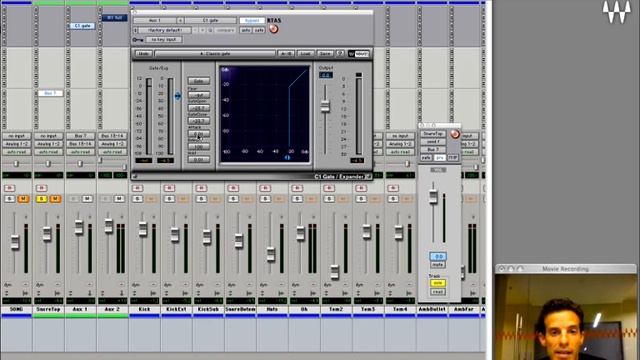The height and width of the screenshot is (360, 640).
Task: Open Aux 1 Bus 7 input selector
Action: point(80,136)
